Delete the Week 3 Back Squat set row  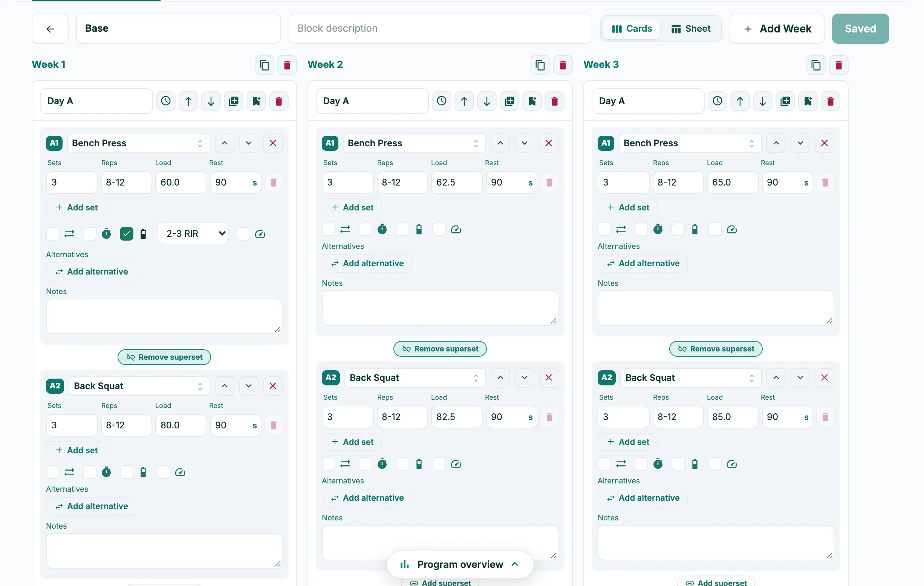coord(825,417)
